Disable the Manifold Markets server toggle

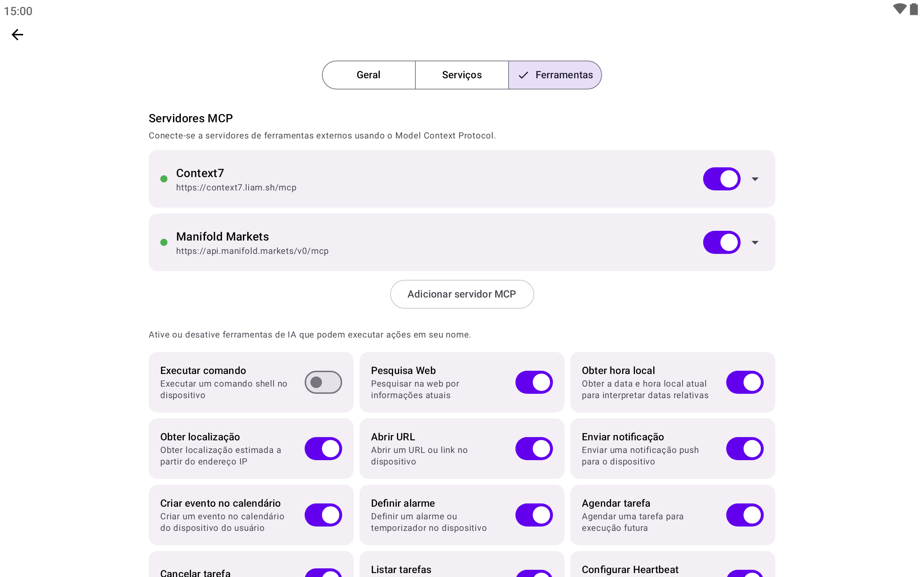721,242
